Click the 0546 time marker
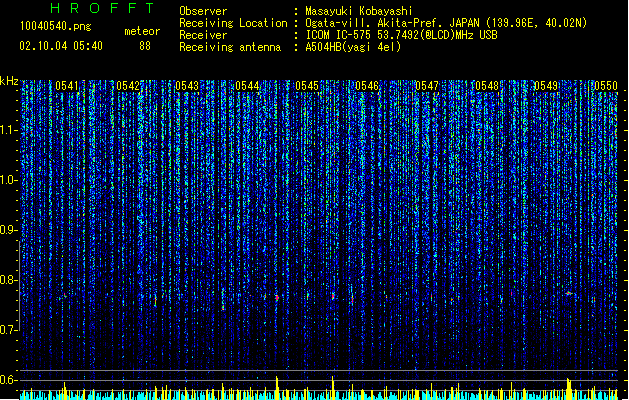 pyautogui.click(x=367, y=86)
